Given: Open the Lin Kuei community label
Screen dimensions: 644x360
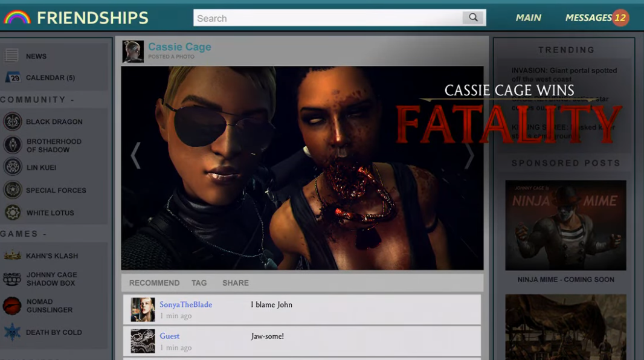Looking at the screenshot, I should coord(42,167).
